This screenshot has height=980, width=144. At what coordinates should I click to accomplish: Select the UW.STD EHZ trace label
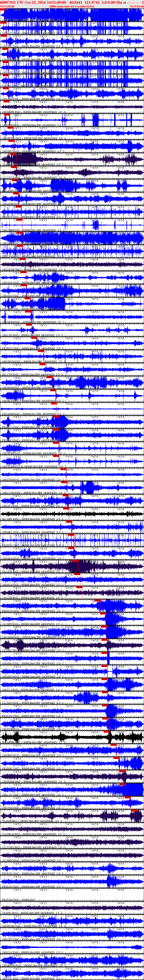click(34, 47)
